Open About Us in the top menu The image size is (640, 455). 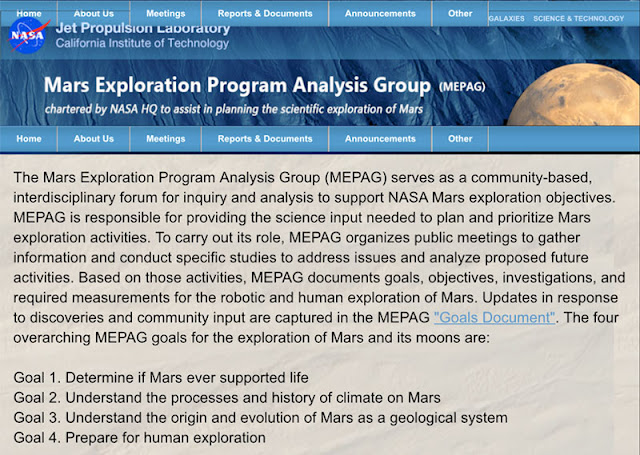94,13
